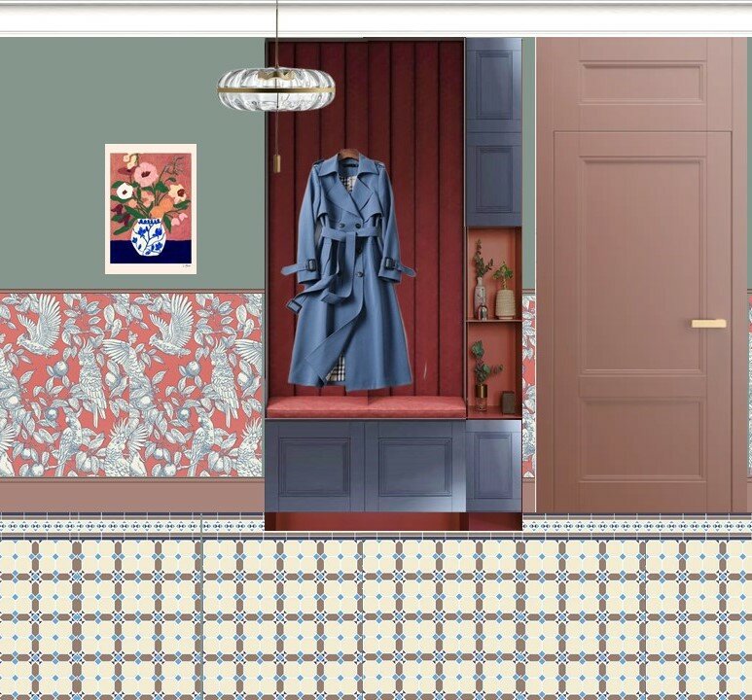The width and height of the screenshot is (752, 700).
Task: Click the left lower cabinet door under bench
Action: pos(314,466)
